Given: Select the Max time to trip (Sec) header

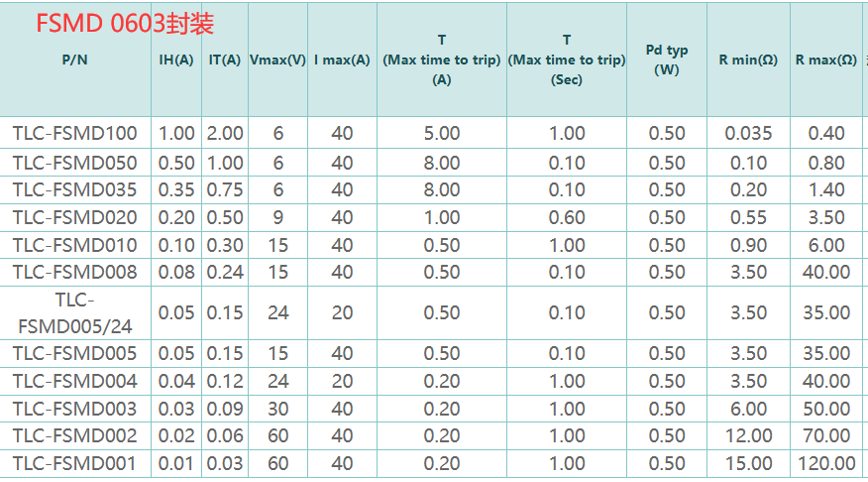Looking at the screenshot, I should 567,60.
